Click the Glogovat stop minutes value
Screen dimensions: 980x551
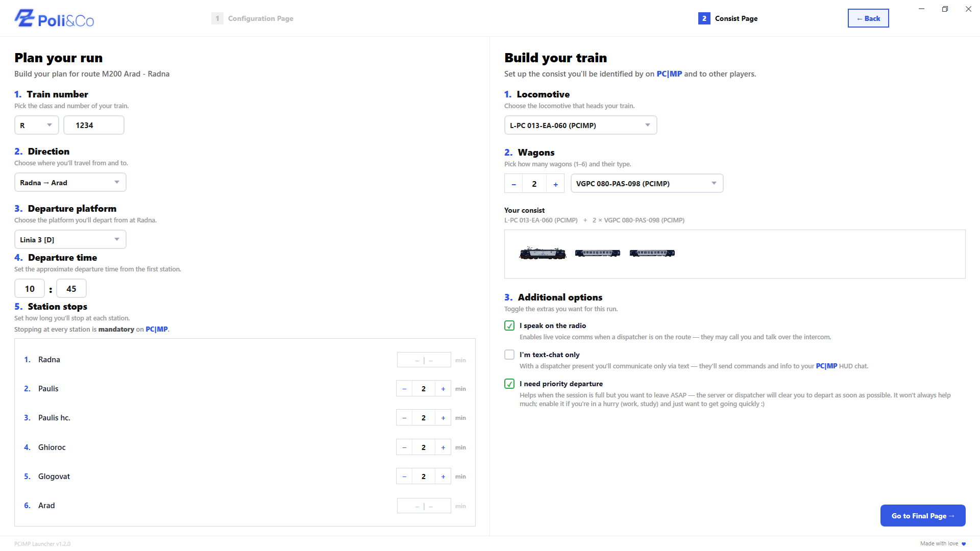tap(424, 477)
